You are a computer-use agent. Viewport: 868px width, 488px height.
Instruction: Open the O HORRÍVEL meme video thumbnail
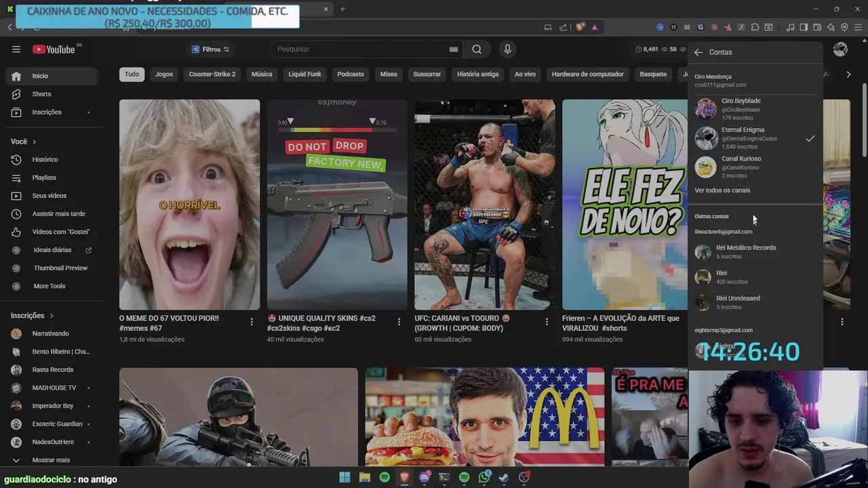(x=189, y=205)
